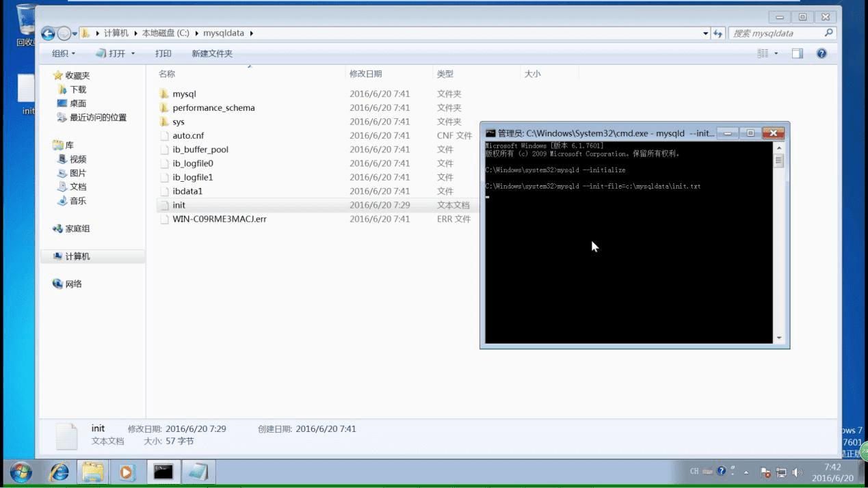The image size is (868, 488).
Task: Toggle the preview pane button
Action: tap(797, 53)
